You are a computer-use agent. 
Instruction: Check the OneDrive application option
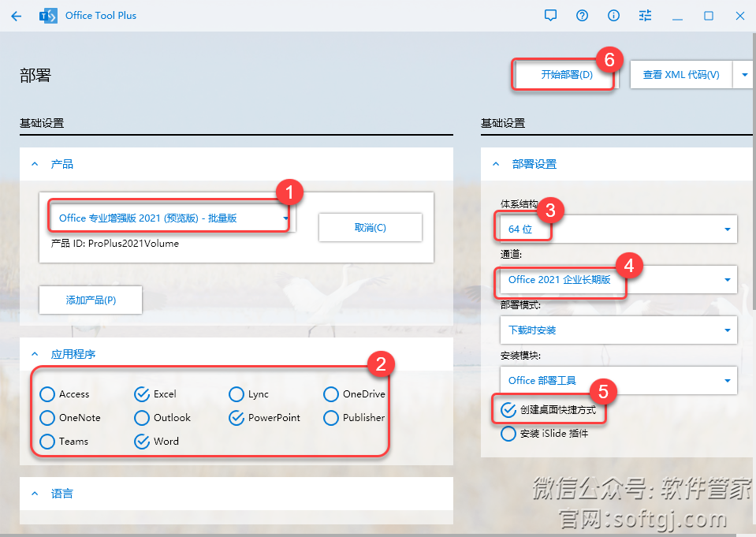pos(331,394)
